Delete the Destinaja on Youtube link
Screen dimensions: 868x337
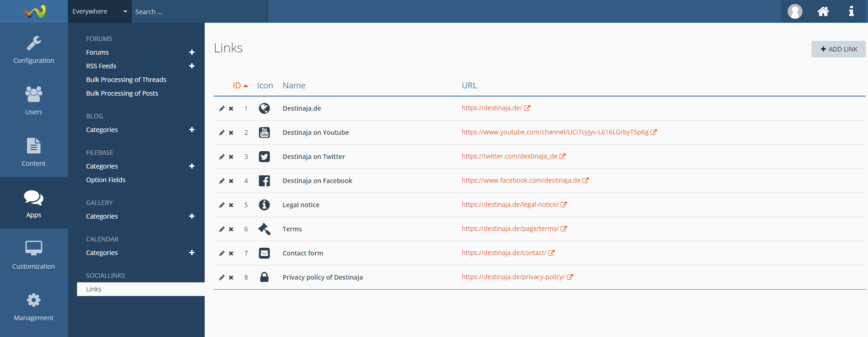click(x=231, y=133)
